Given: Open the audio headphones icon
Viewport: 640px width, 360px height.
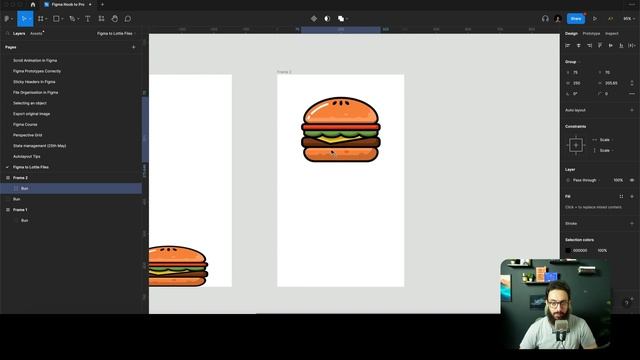Looking at the screenshot, I should coord(545,19).
